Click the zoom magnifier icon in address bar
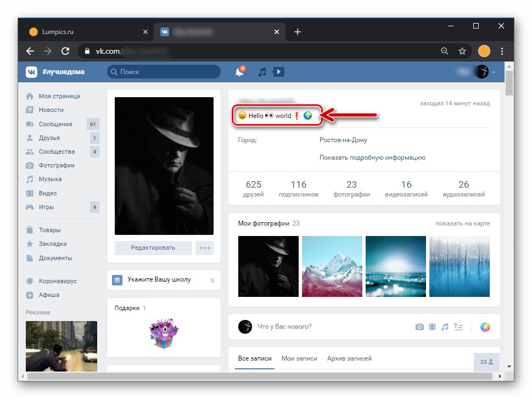This screenshot has height=399, width=532. (x=445, y=51)
